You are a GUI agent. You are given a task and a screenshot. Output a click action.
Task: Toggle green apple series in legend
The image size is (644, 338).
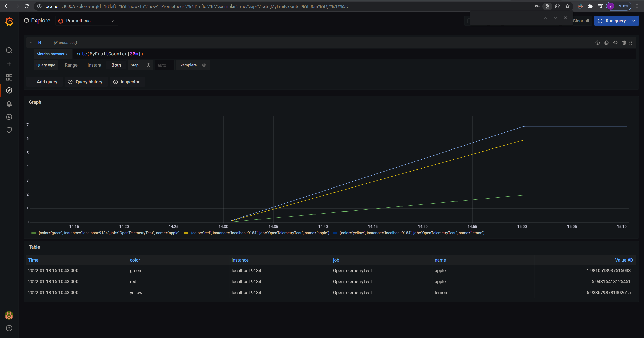109,233
